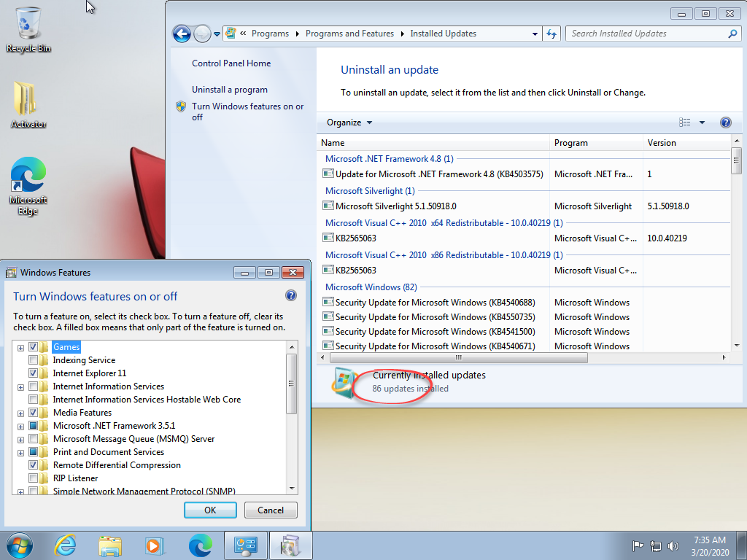Click the search magnifier in Installed Updates
This screenshot has width=747, height=560.
732,34
